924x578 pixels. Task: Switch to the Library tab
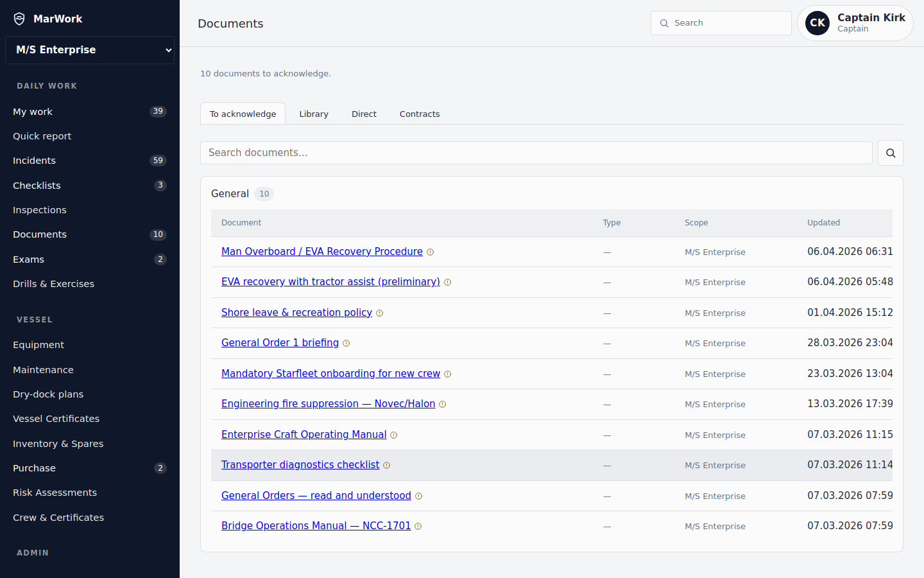[x=314, y=114]
